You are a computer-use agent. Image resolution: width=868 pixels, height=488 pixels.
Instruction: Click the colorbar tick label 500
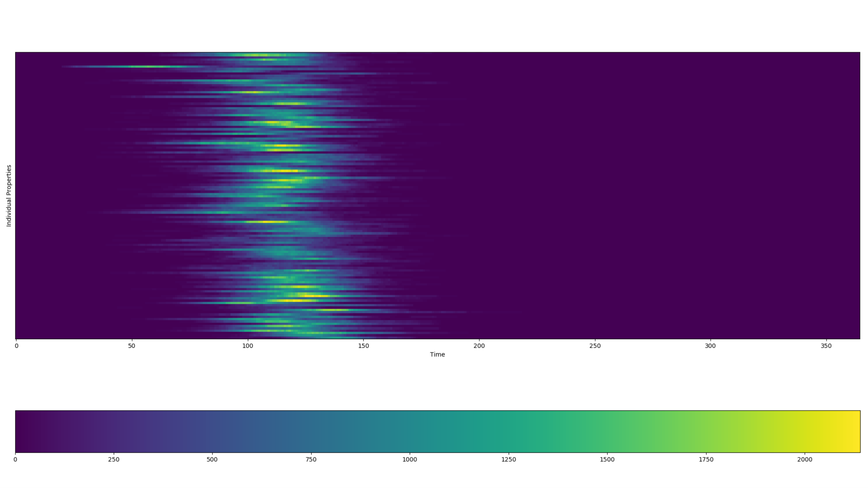click(212, 459)
